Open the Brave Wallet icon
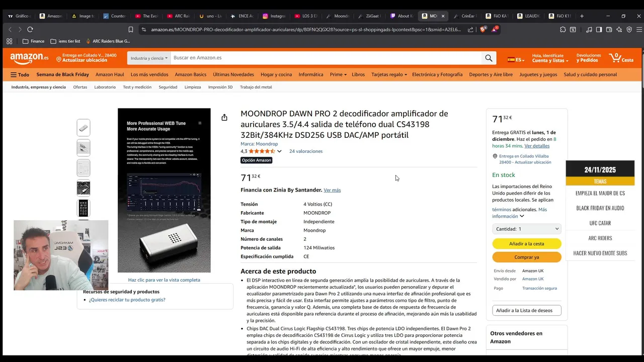The width and height of the screenshot is (644, 362). coord(609,30)
